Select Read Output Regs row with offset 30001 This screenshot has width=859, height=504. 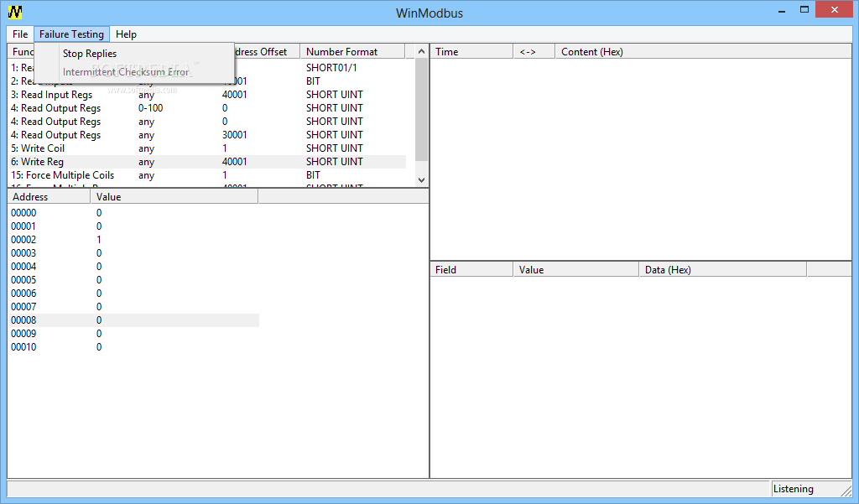207,135
